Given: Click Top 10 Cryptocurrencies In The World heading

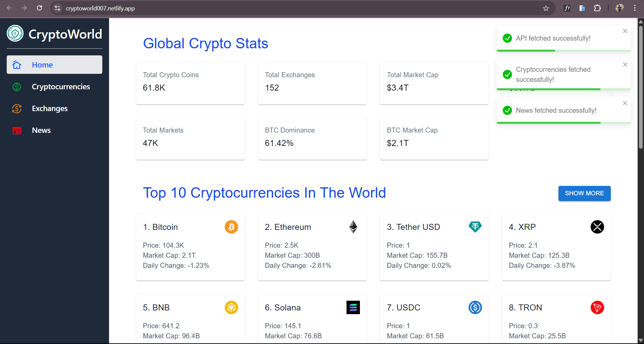Looking at the screenshot, I should pyautogui.click(x=264, y=193).
